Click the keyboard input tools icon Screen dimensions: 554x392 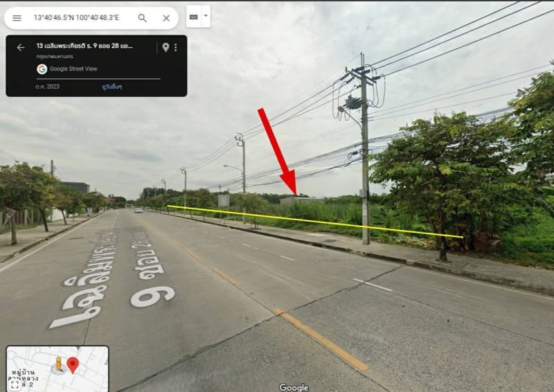pos(194,17)
